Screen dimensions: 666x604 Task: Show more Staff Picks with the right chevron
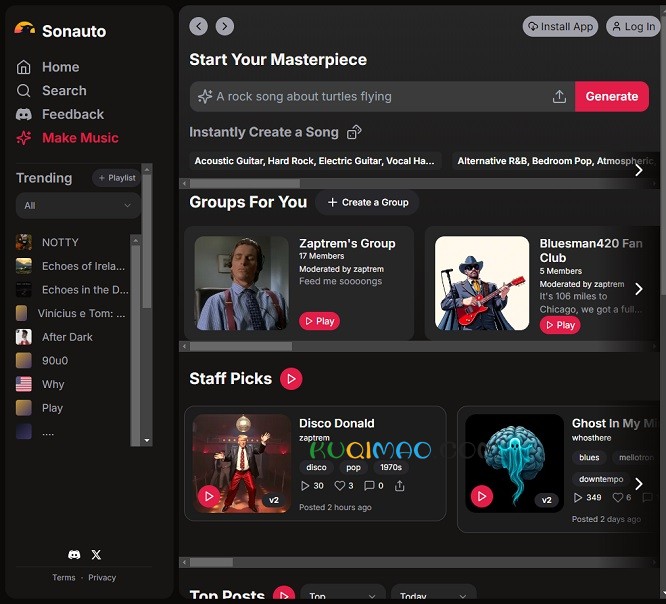(x=638, y=483)
